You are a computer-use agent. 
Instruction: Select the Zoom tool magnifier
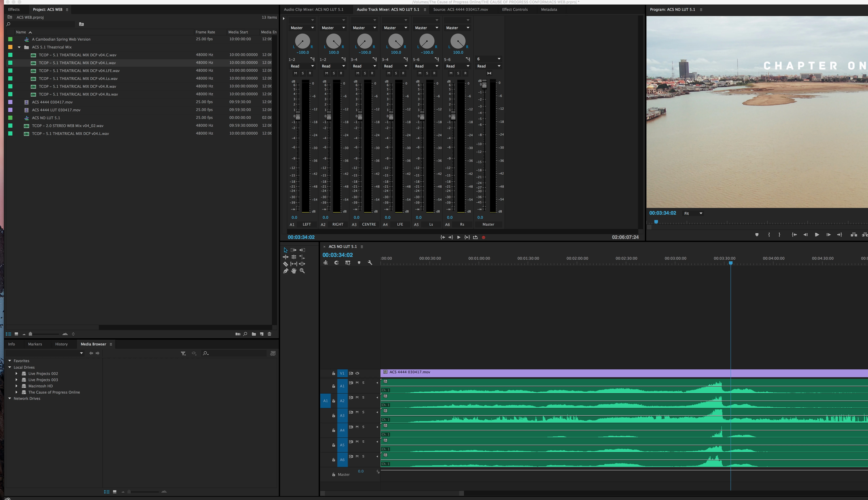302,271
